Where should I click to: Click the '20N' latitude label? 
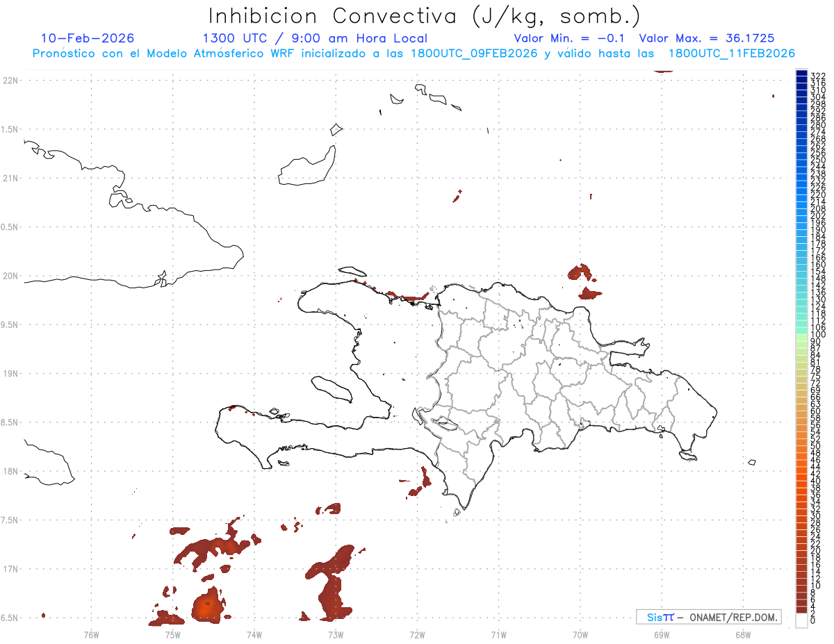pyautogui.click(x=10, y=276)
